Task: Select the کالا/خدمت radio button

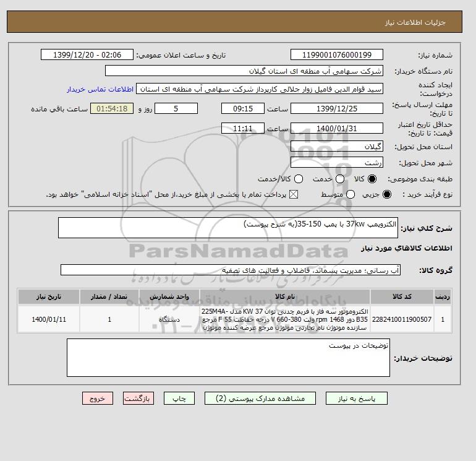Action: click(x=299, y=179)
